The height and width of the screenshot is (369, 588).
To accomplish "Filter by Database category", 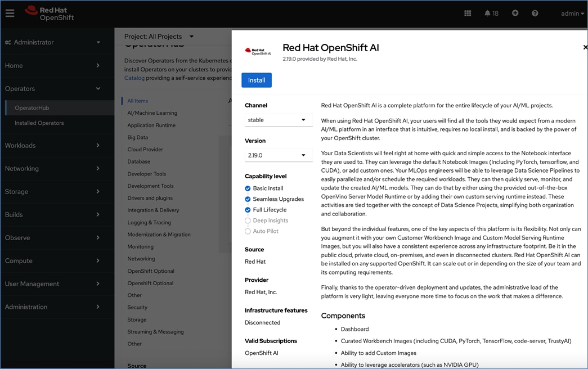I will 139,161.
